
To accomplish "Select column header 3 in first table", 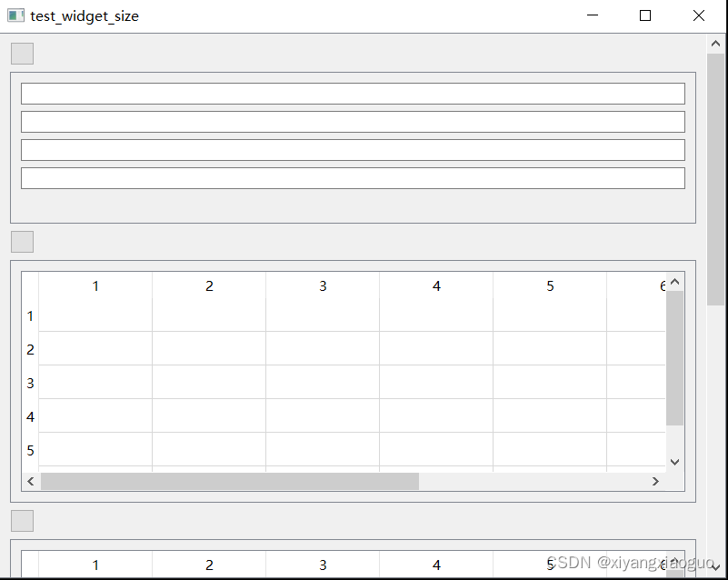I will (x=323, y=285).
